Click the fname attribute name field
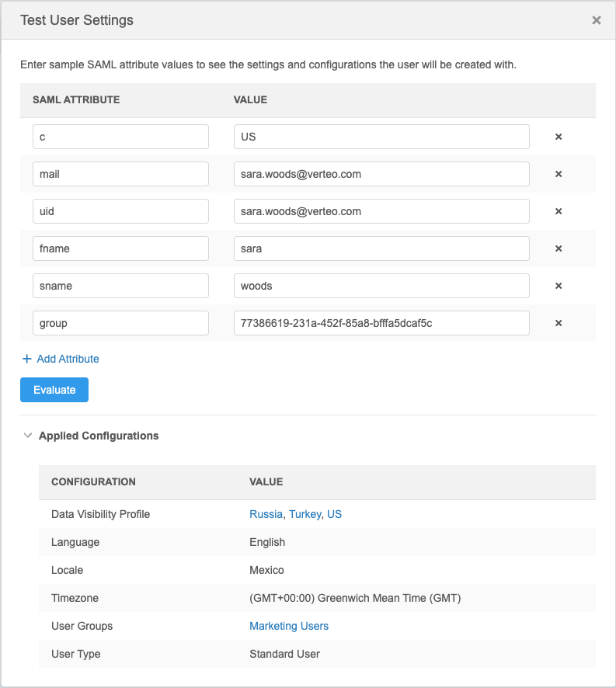The image size is (616, 688). point(120,248)
